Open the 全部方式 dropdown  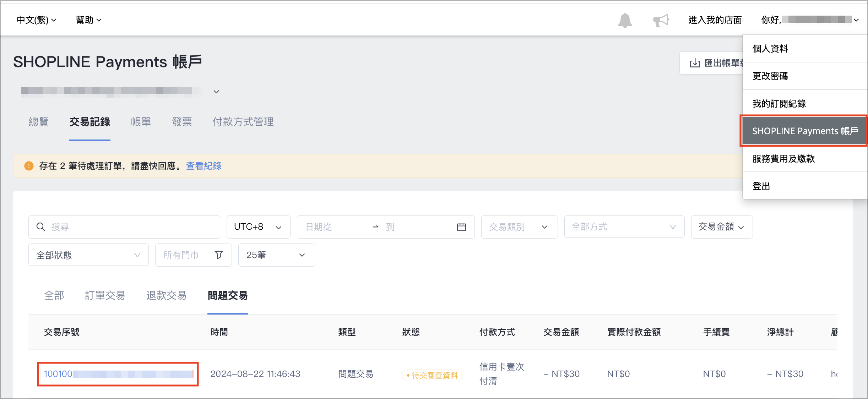624,227
